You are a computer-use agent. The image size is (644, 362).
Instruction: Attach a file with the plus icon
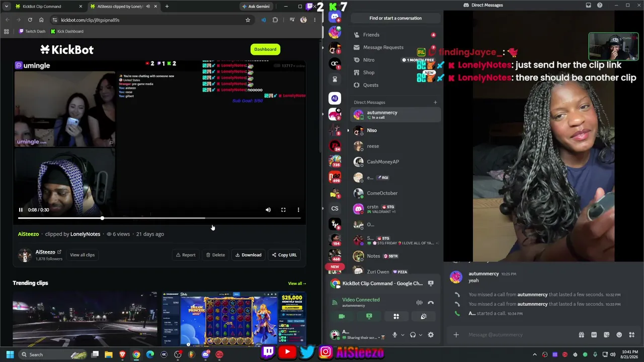pos(456,335)
